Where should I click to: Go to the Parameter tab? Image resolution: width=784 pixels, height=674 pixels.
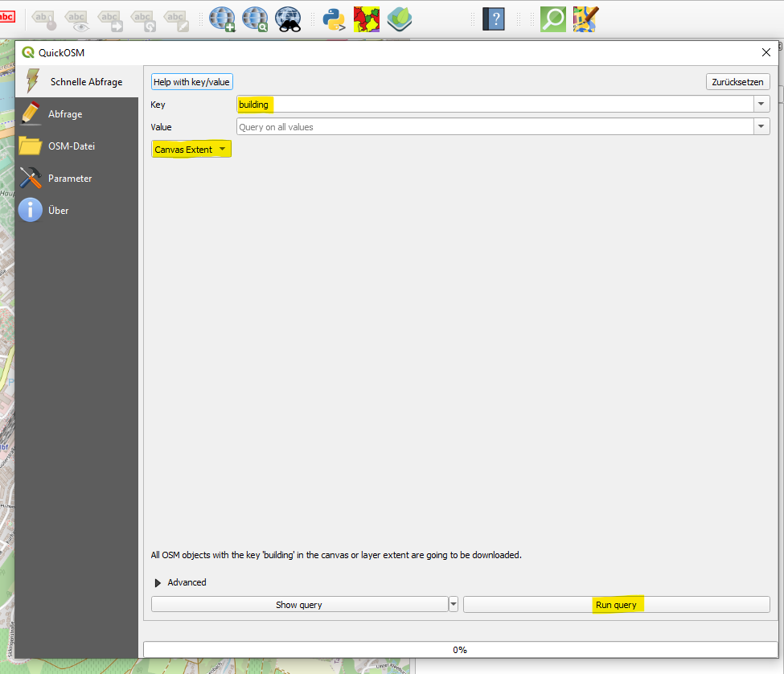tap(77, 178)
